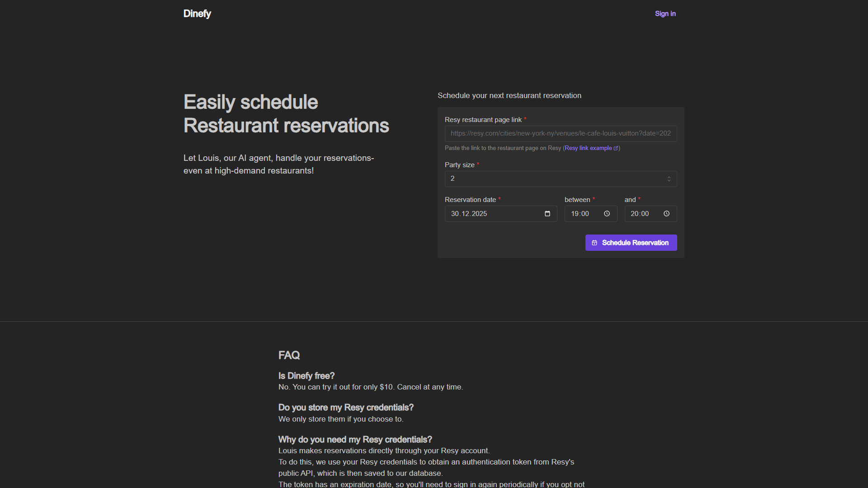Screen dimensions: 868x488
Task: Open the Resy link example
Action: 591,148
